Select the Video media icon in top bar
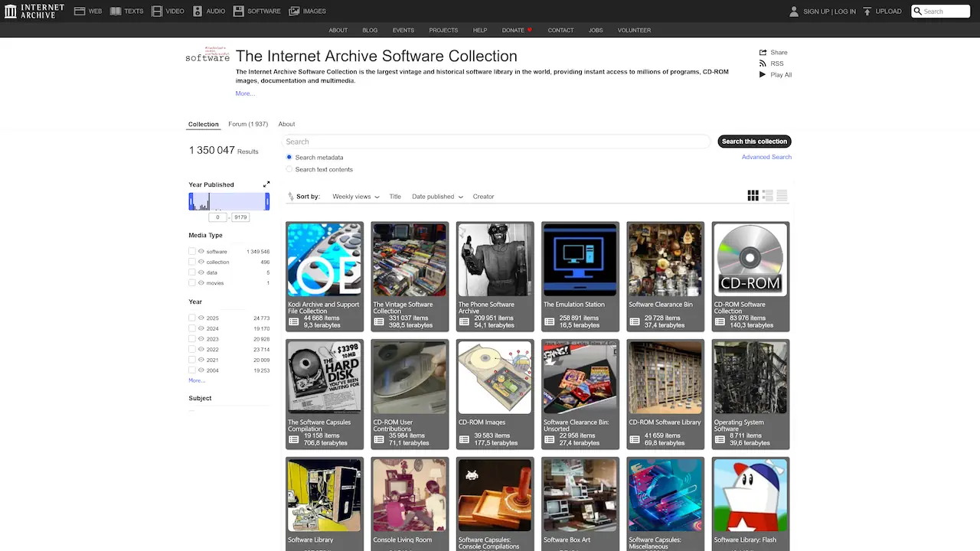980x551 pixels. (156, 11)
